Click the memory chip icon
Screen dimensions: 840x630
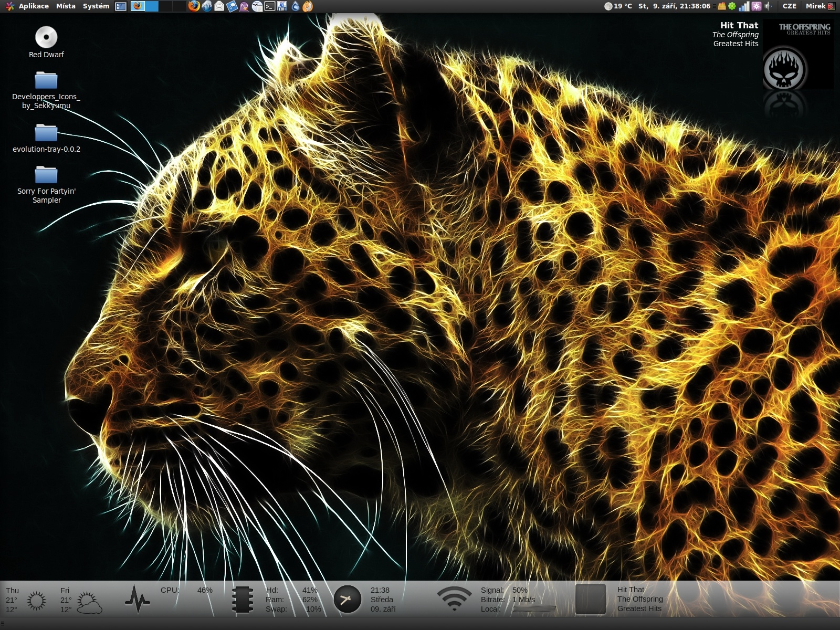(243, 600)
